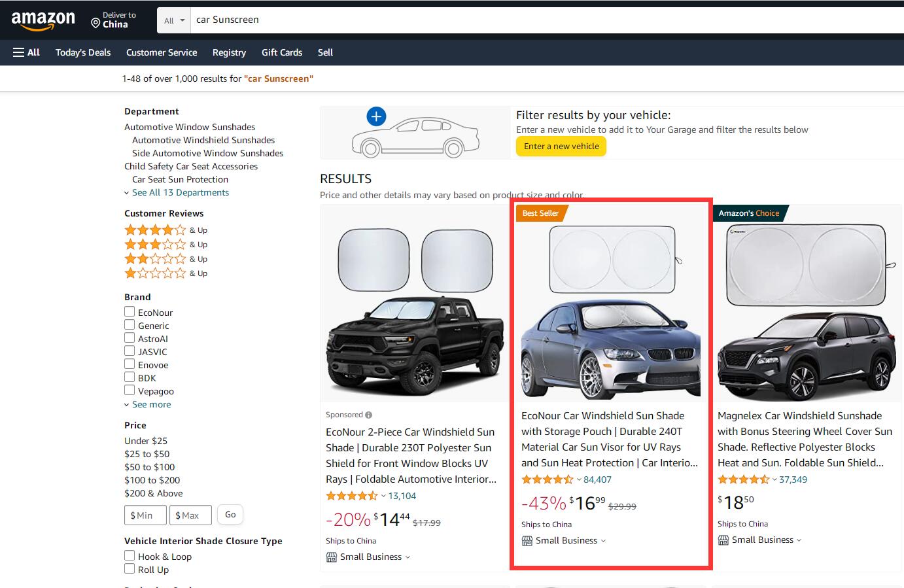Screen dimensions: 904x588
Task: Click the $ Max price input field
Action: (190, 515)
